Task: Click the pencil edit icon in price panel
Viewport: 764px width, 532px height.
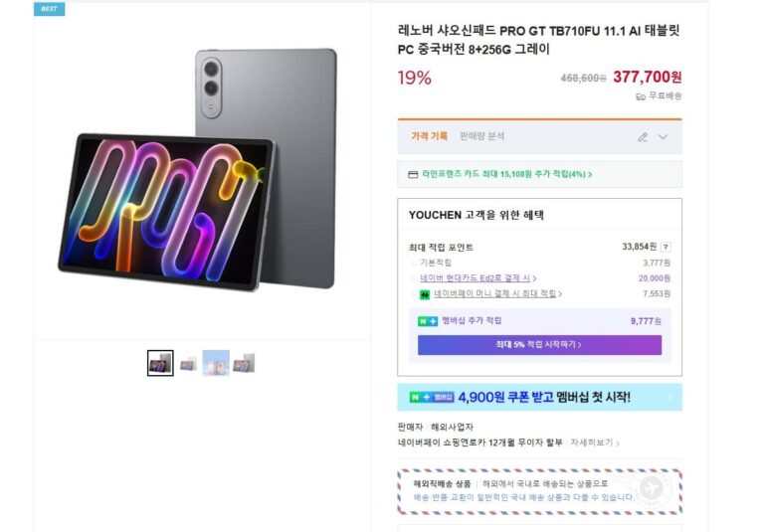Action: (643, 137)
